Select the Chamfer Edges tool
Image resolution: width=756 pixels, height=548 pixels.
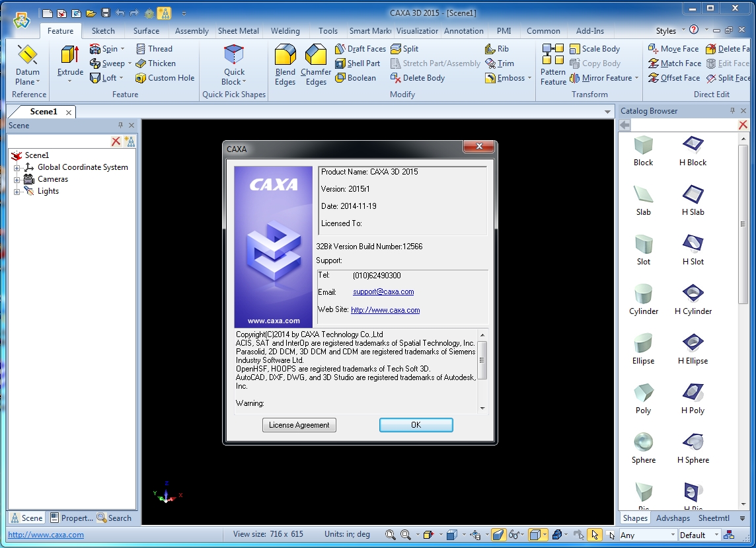[x=316, y=65]
